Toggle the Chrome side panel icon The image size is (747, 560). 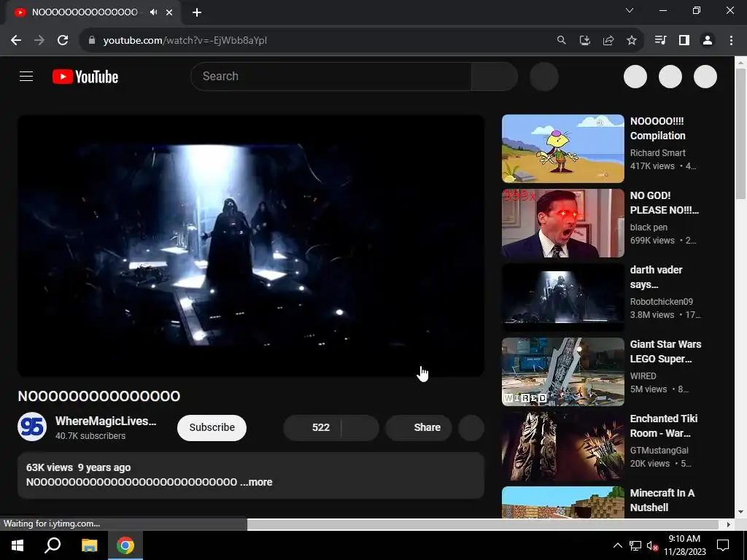(684, 41)
